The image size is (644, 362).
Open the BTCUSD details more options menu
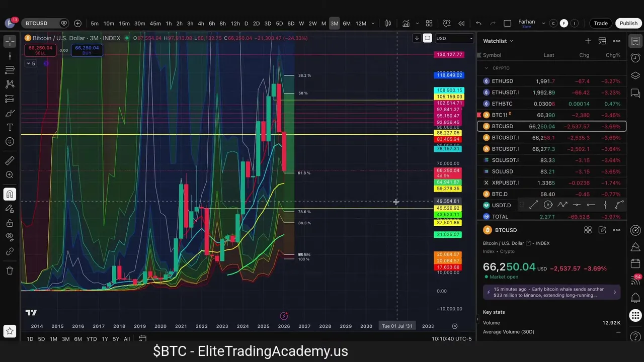617,230
